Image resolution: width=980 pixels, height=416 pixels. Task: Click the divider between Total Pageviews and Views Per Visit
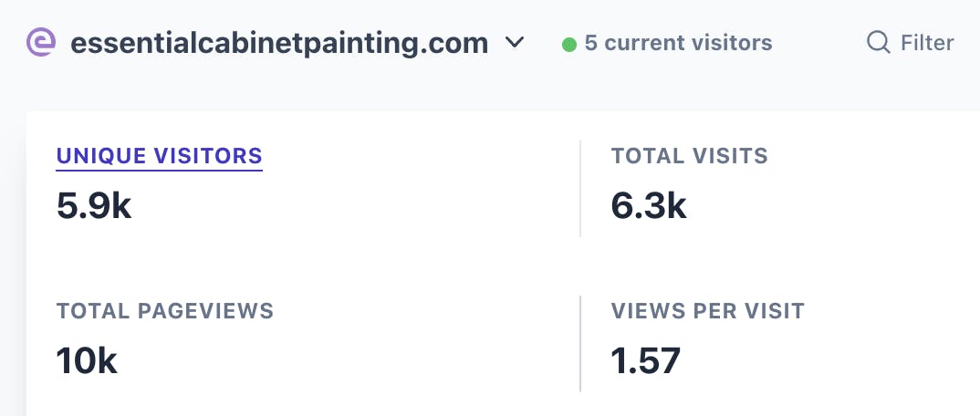[580, 343]
